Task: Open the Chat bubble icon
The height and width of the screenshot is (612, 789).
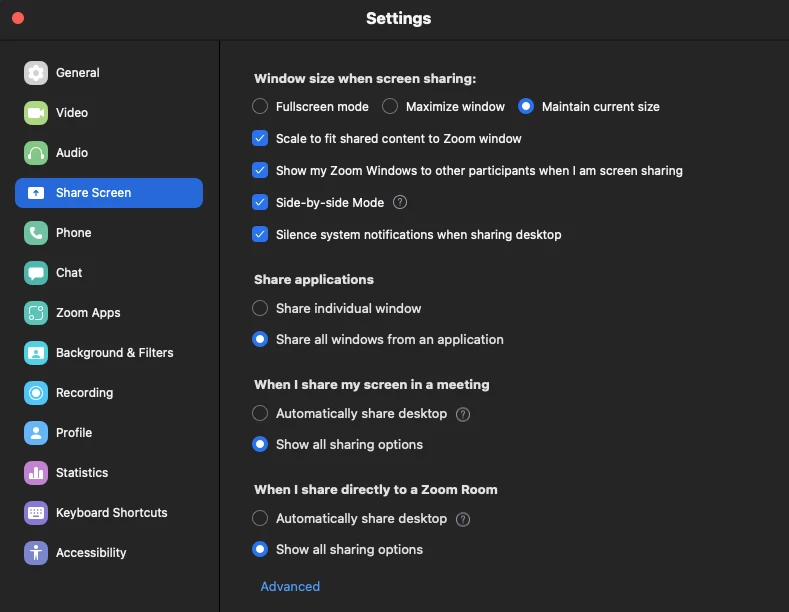Action: click(36, 273)
